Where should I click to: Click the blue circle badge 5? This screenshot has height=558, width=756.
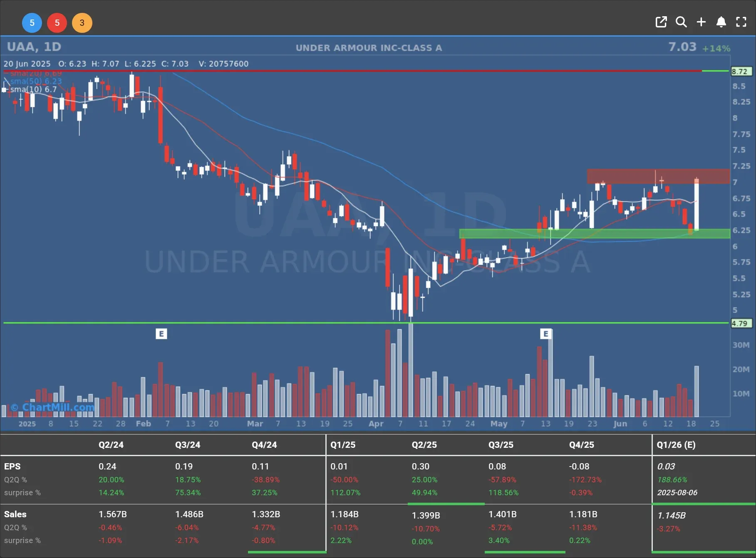coord(32,23)
